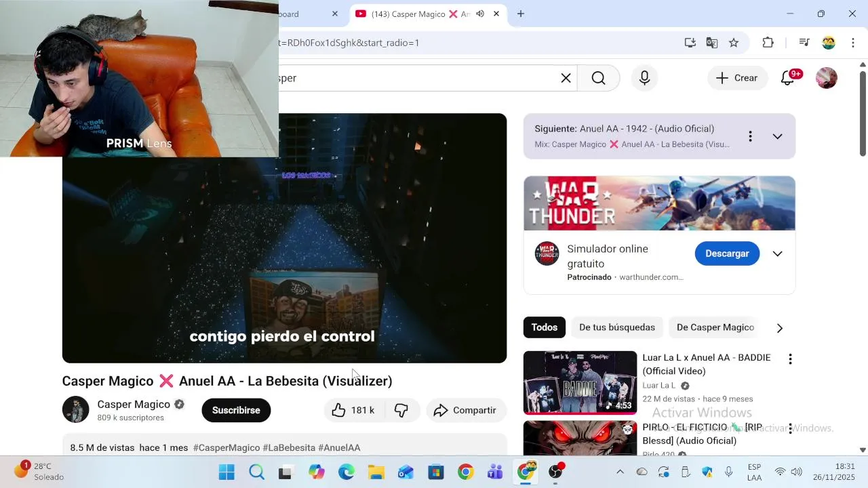868x488 pixels.
Task: Open Chrome media controls icon
Action: [804, 43]
